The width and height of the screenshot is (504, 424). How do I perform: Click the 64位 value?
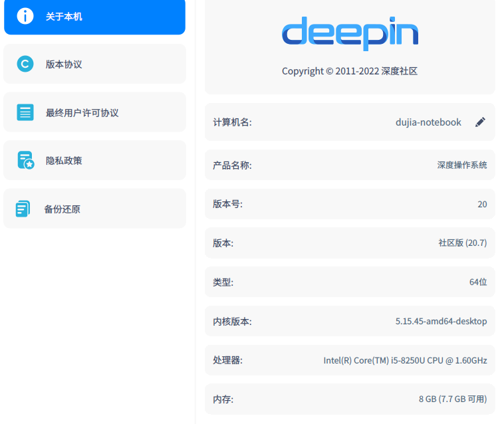[x=478, y=282]
